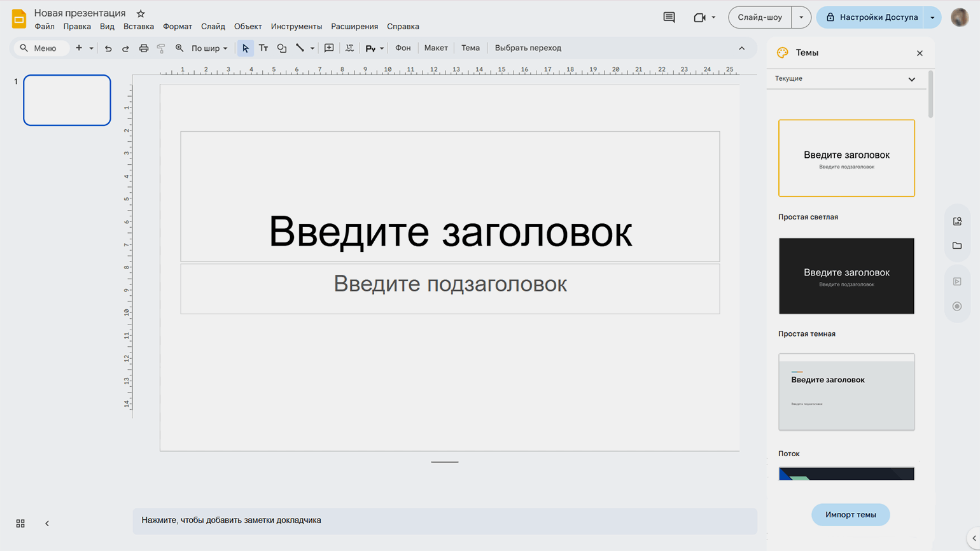Select the text box tool
This screenshot has height=551, width=980.
coord(263,48)
